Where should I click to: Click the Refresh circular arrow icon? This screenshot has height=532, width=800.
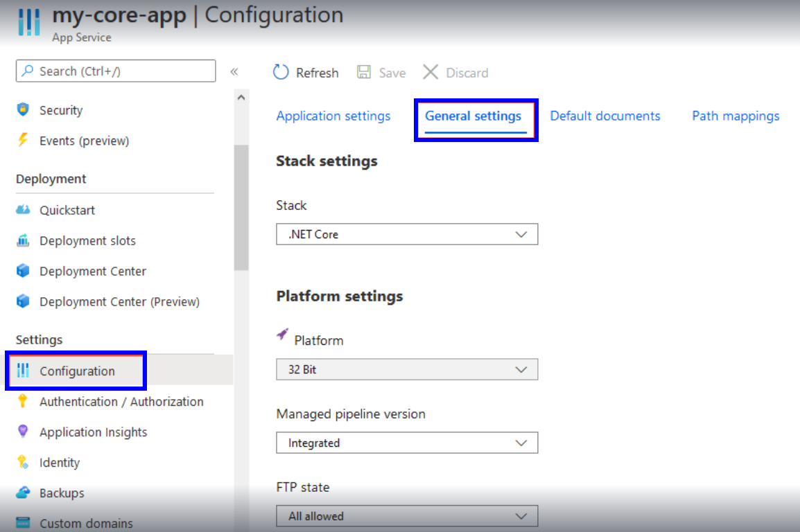(281, 72)
